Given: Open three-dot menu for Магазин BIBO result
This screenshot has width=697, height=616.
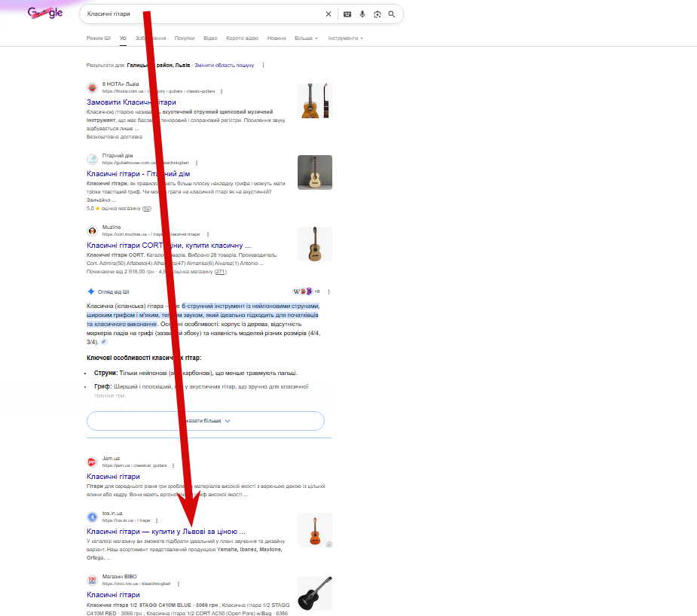Looking at the screenshot, I should (x=179, y=584).
